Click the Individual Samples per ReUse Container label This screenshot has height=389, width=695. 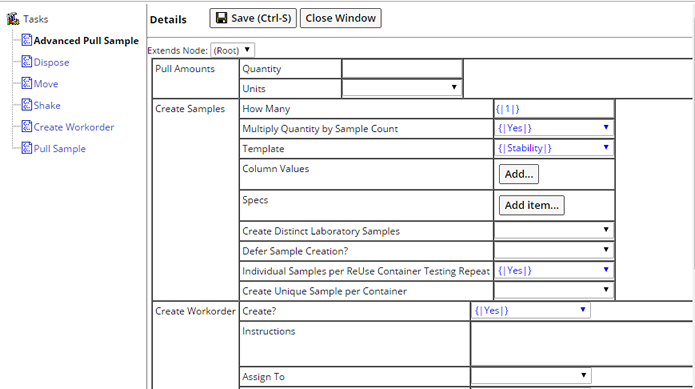[x=366, y=271]
